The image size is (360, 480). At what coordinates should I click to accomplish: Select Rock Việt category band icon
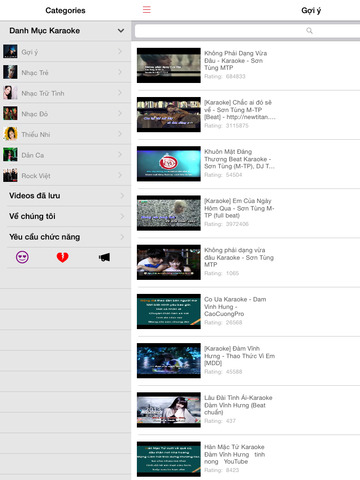(10, 175)
